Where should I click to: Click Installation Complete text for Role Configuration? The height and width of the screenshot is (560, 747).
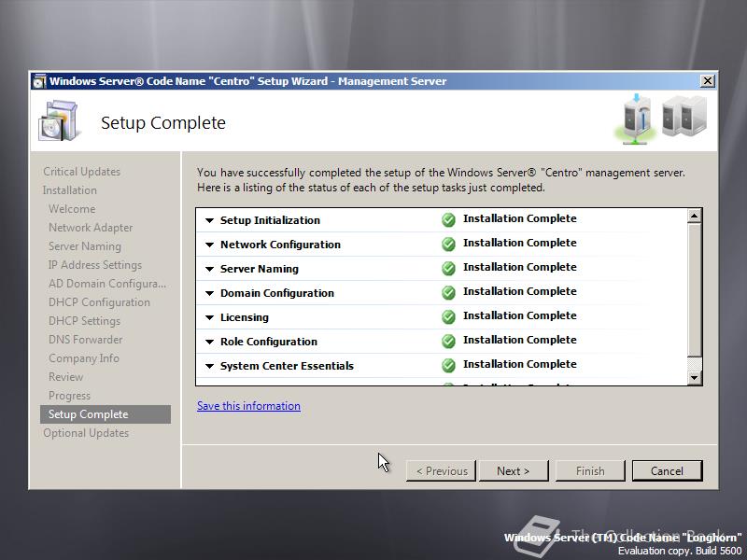[x=520, y=340]
